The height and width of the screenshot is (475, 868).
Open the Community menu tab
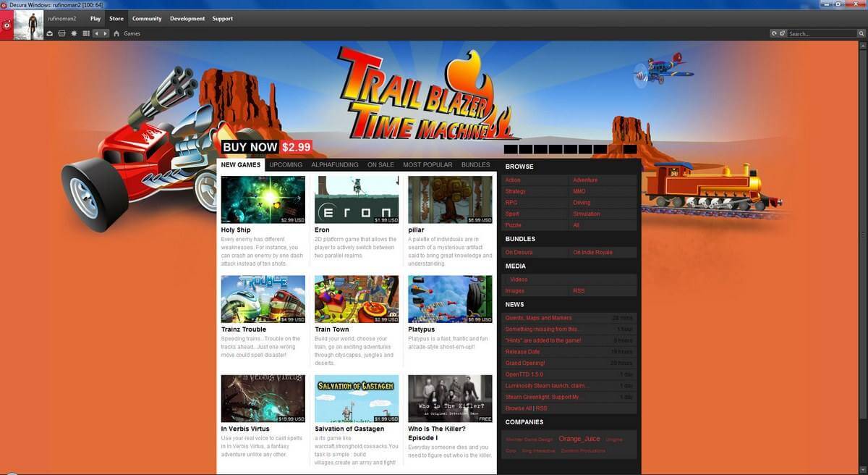[147, 19]
